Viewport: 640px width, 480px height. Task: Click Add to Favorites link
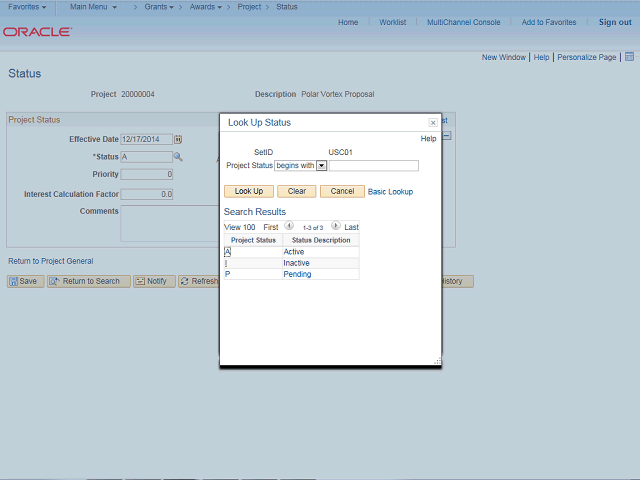pos(549,22)
